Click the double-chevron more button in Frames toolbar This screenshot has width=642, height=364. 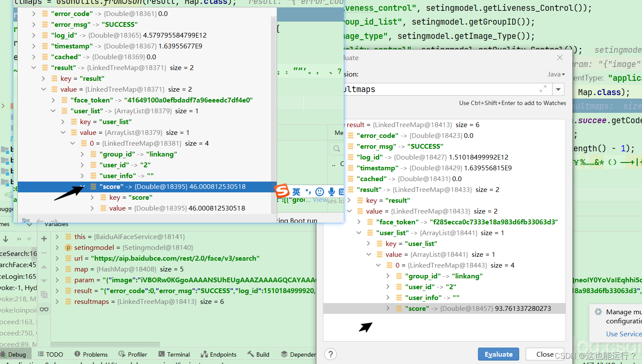pyautogui.click(x=19, y=239)
